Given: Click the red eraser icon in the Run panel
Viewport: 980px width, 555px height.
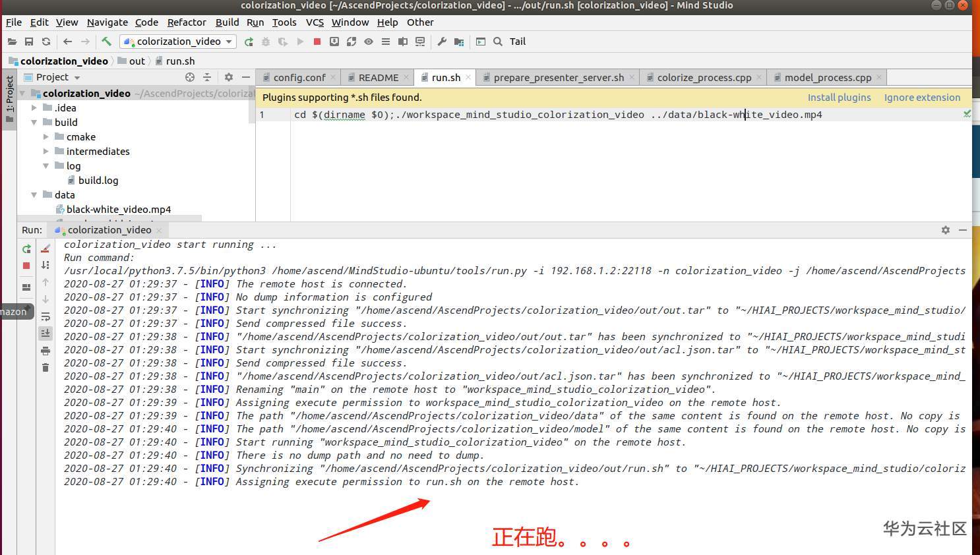Looking at the screenshot, I should click(x=46, y=249).
